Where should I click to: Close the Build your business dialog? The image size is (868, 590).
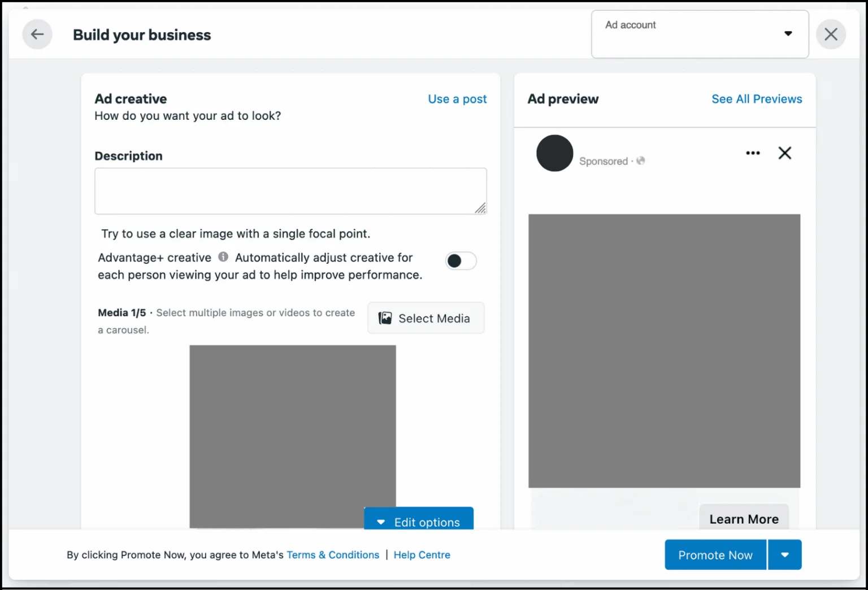[830, 34]
